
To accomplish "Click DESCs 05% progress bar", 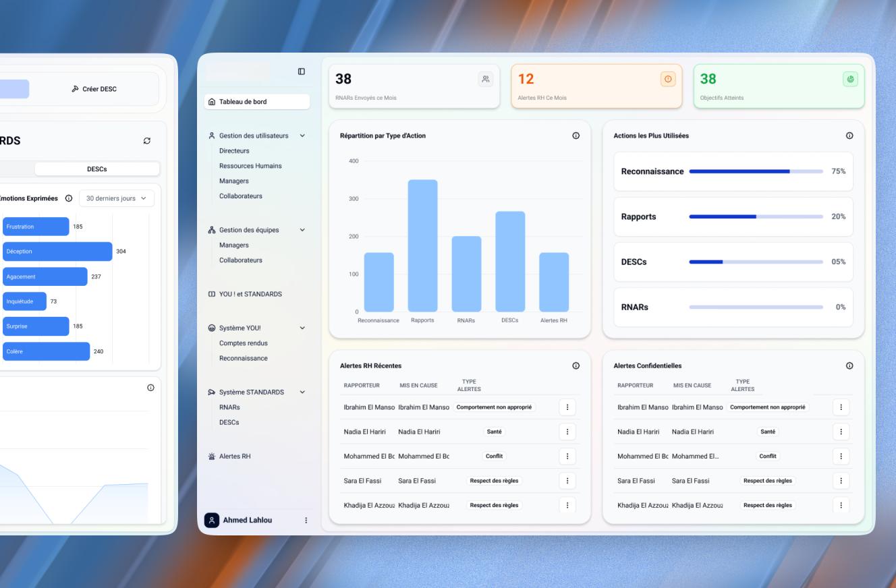I will (756, 262).
